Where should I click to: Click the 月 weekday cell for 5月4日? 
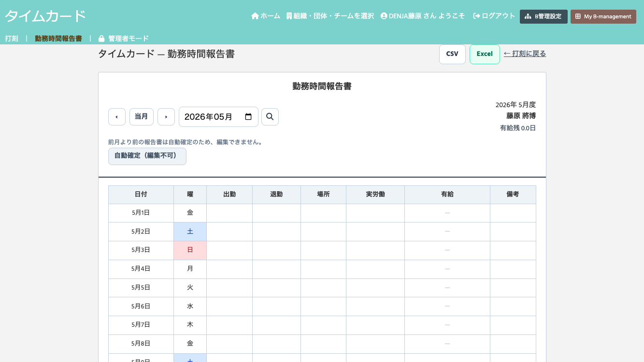(190, 269)
